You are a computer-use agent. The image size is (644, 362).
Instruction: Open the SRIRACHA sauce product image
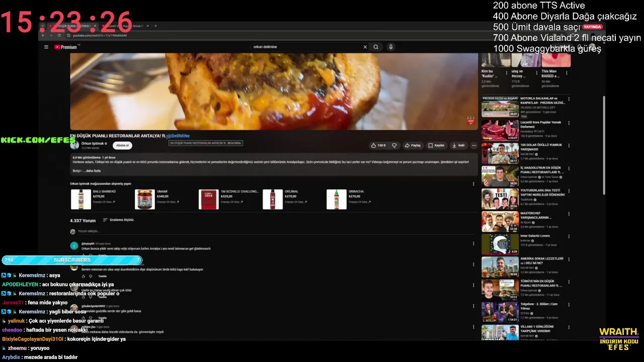point(336,199)
